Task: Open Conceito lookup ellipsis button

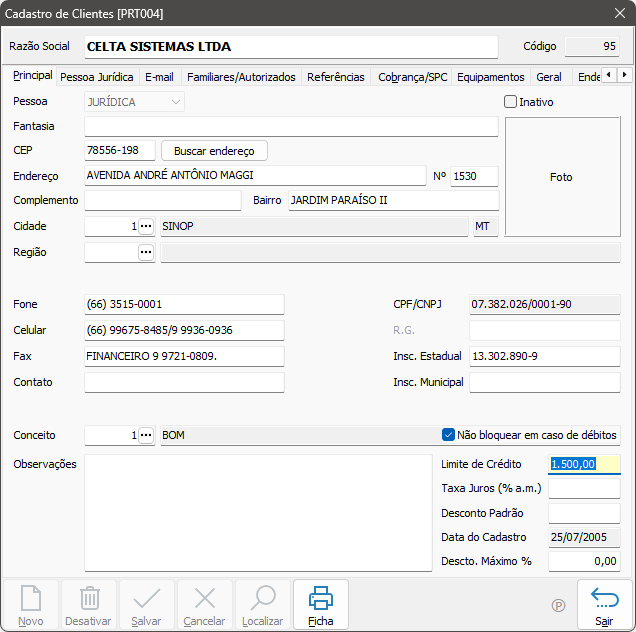Action: point(146,436)
